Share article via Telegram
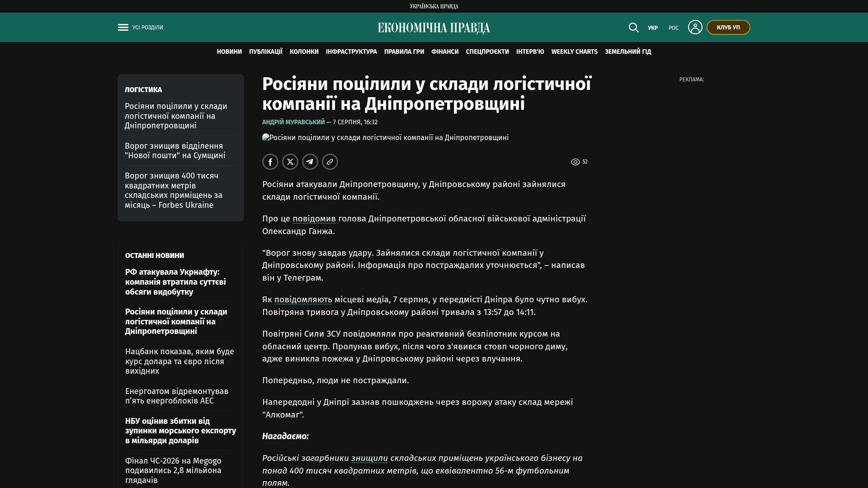Viewport: 868px width, 488px height. (x=310, y=162)
